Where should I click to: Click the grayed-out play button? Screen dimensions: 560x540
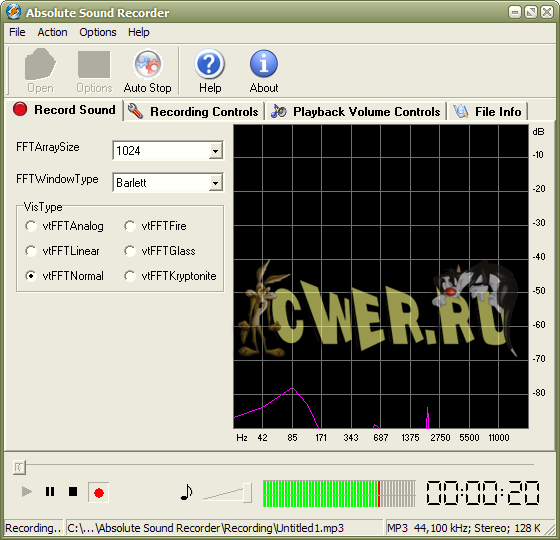tap(27, 492)
